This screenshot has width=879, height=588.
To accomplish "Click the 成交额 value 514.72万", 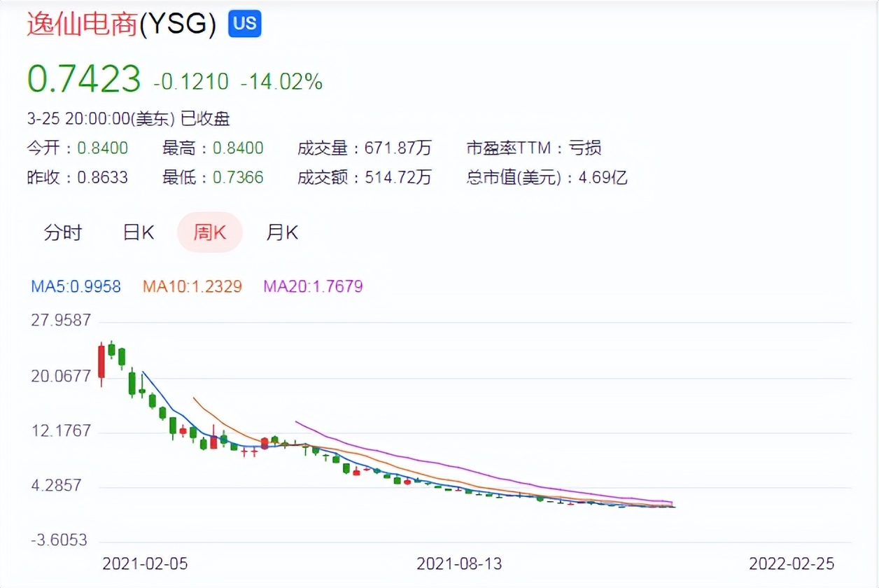I will (x=398, y=177).
